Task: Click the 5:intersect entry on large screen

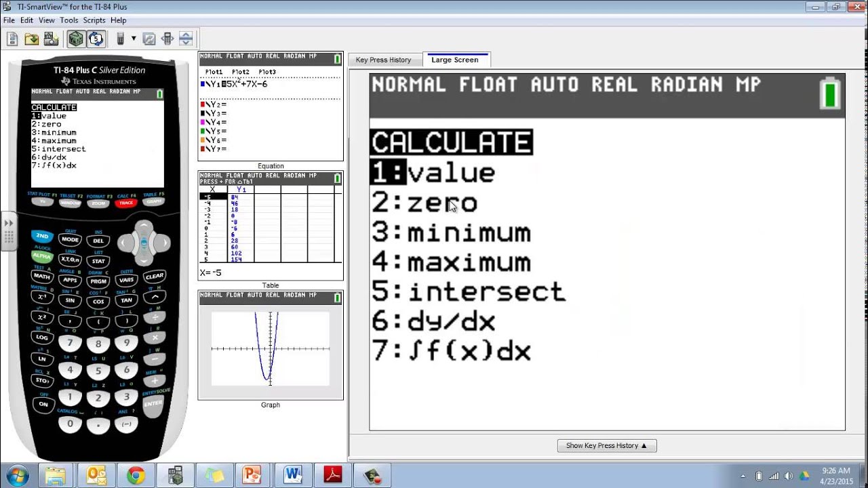Action: coord(468,291)
